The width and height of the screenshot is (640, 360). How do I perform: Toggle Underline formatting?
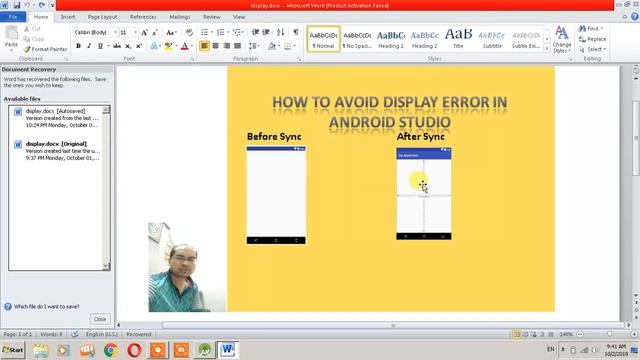click(x=100, y=46)
